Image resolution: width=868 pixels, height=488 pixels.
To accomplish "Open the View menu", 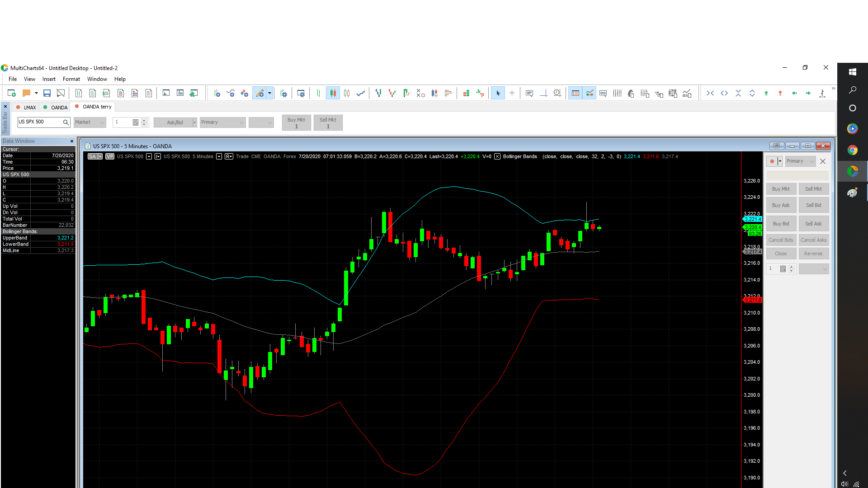I will [x=29, y=79].
